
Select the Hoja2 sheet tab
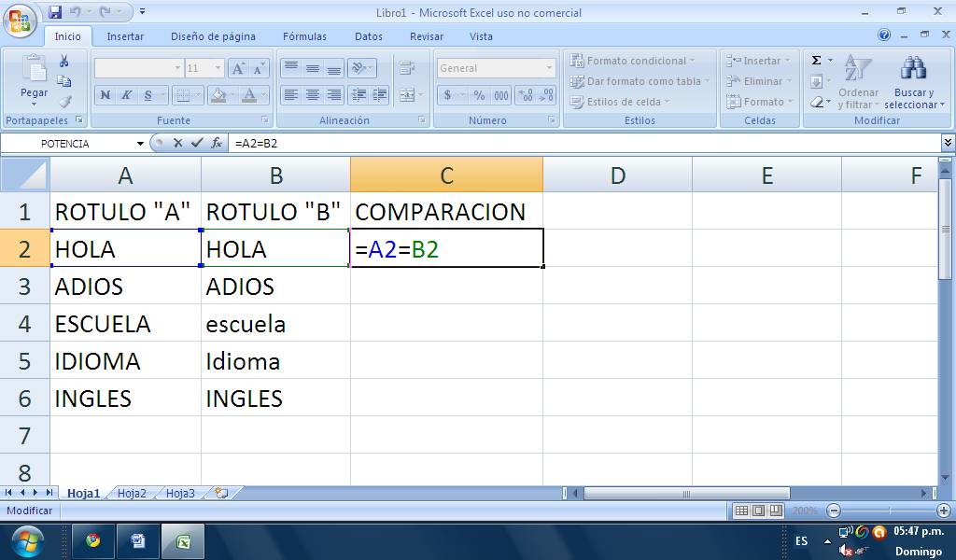[x=132, y=493]
